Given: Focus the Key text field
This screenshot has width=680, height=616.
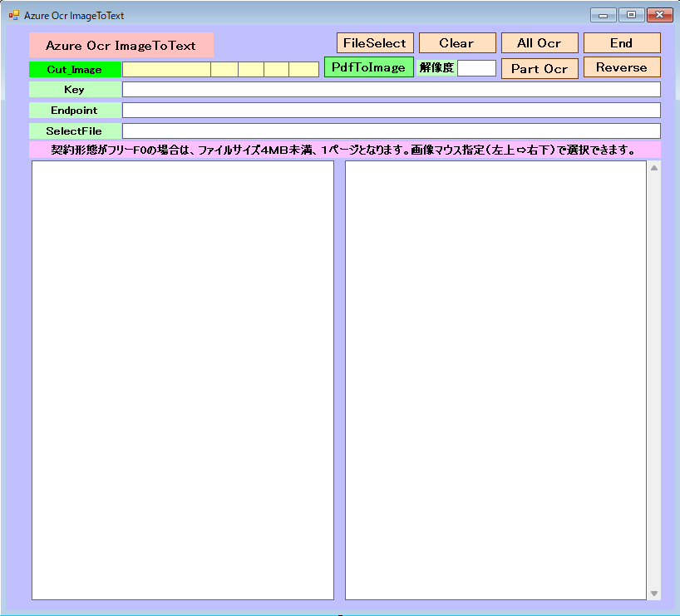Looking at the screenshot, I should point(391,90).
